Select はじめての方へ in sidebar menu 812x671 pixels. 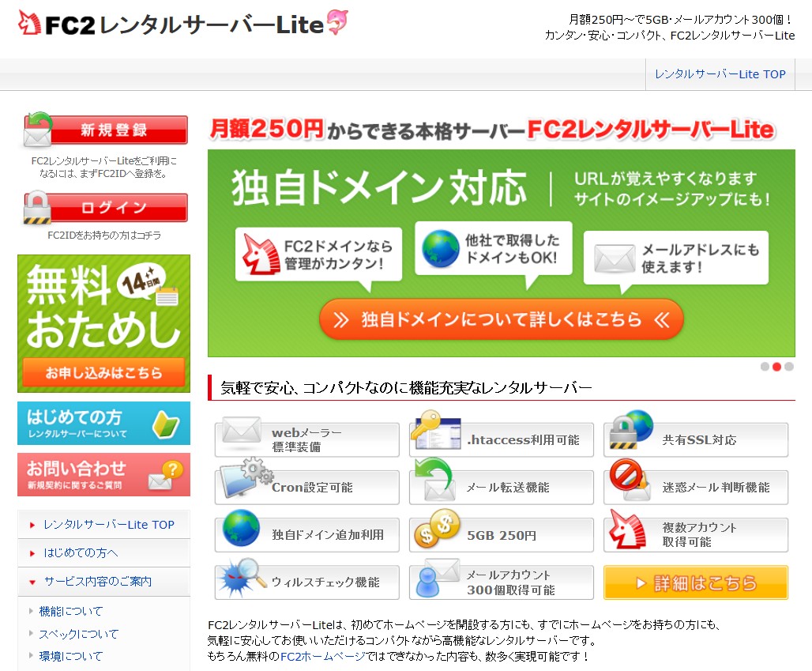81,553
